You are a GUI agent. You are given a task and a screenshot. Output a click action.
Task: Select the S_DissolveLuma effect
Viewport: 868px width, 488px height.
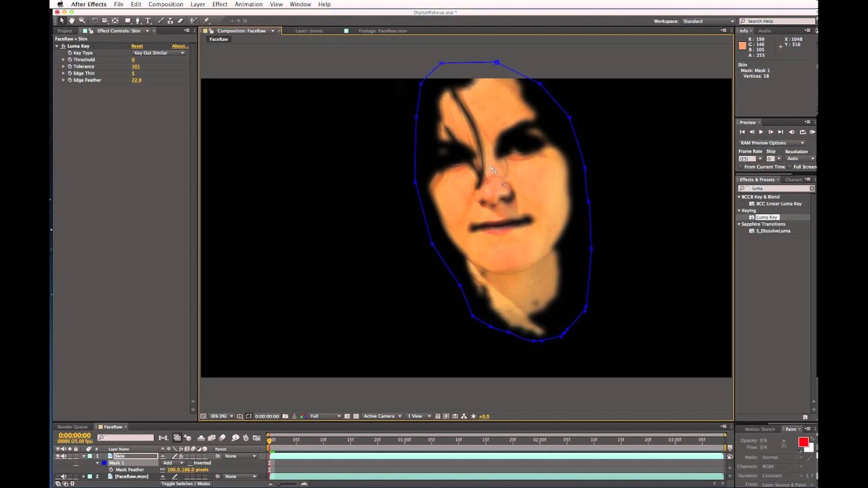[x=773, y=230]
